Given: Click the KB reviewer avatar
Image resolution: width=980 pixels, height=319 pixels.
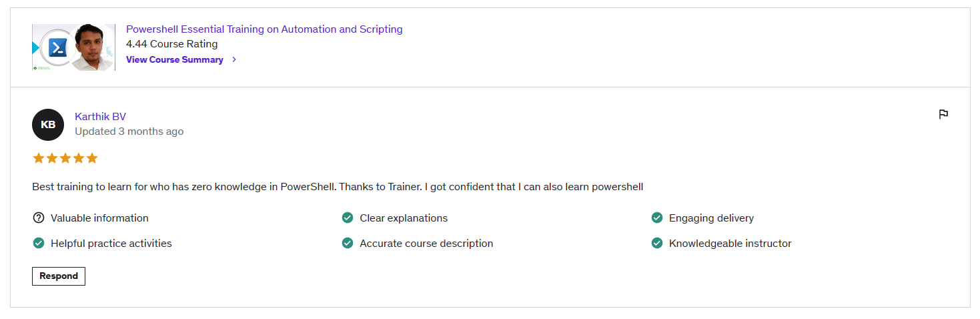Looking at the screenshot, I should point(48,125).
